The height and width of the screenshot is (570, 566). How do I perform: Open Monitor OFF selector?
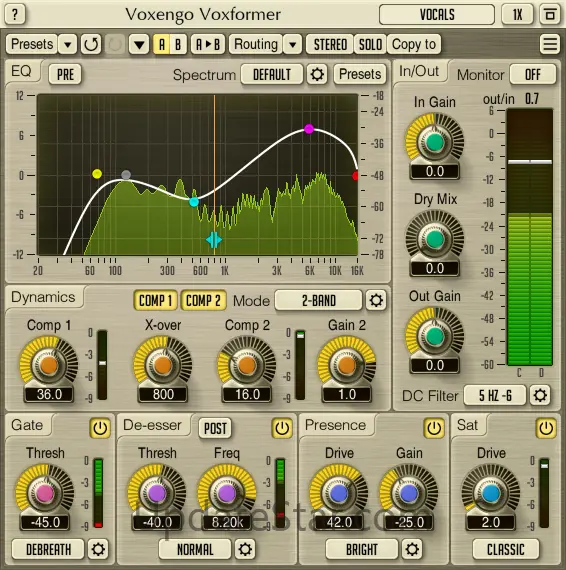tap(533, 74)
